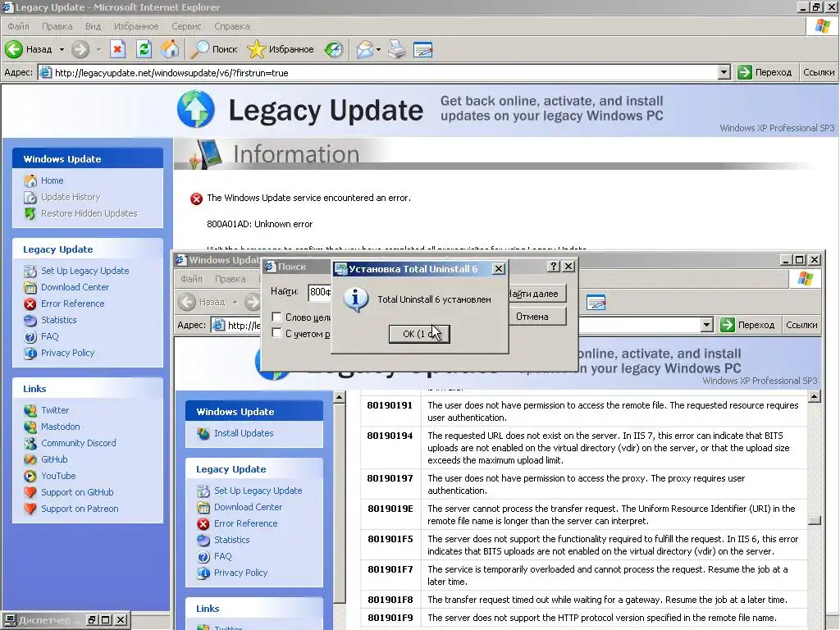Toggle match case (С учетом регистра) checkbox
The width and height of the screenshot is (840, 630).
click(x=276, y=333)
